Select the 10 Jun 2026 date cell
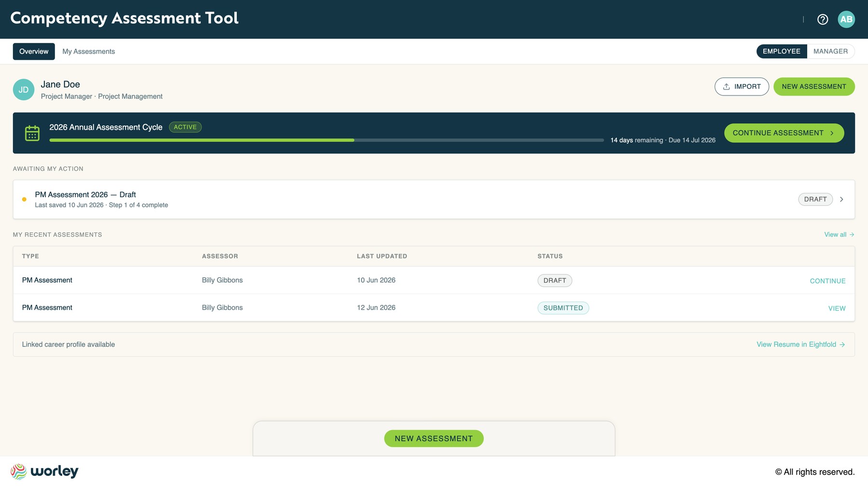Screen dimensions: 868x488 pos(376,280)
